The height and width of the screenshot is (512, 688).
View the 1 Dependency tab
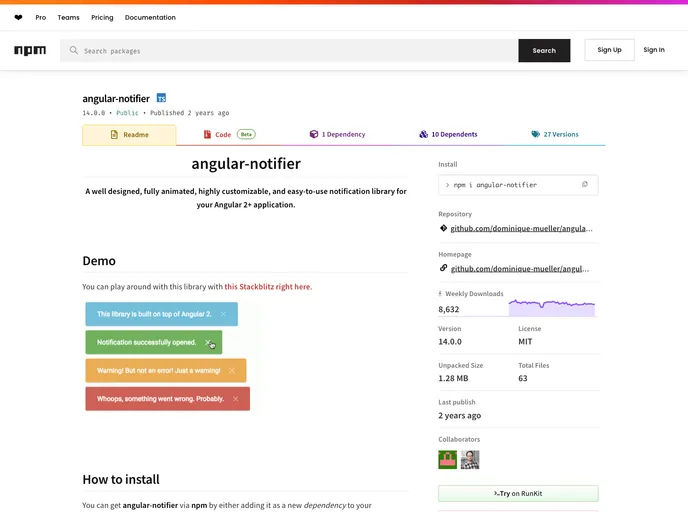pyautogui.click(x=337, y=135)
